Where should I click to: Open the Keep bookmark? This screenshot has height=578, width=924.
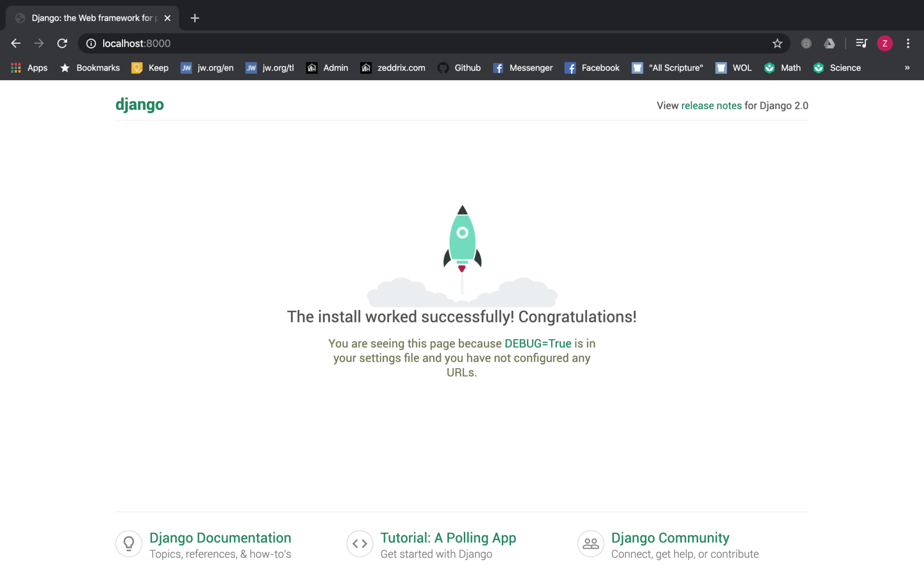click(150, 68)
